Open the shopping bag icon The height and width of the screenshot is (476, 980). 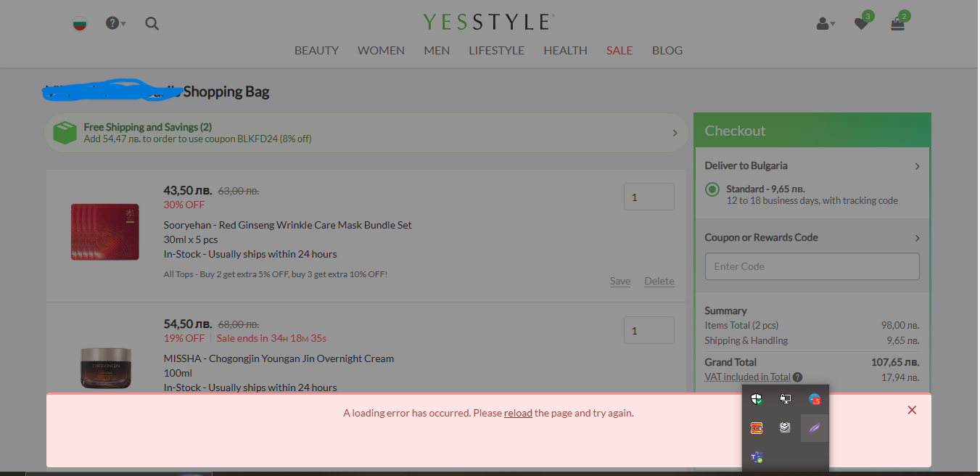pos(897,24)
